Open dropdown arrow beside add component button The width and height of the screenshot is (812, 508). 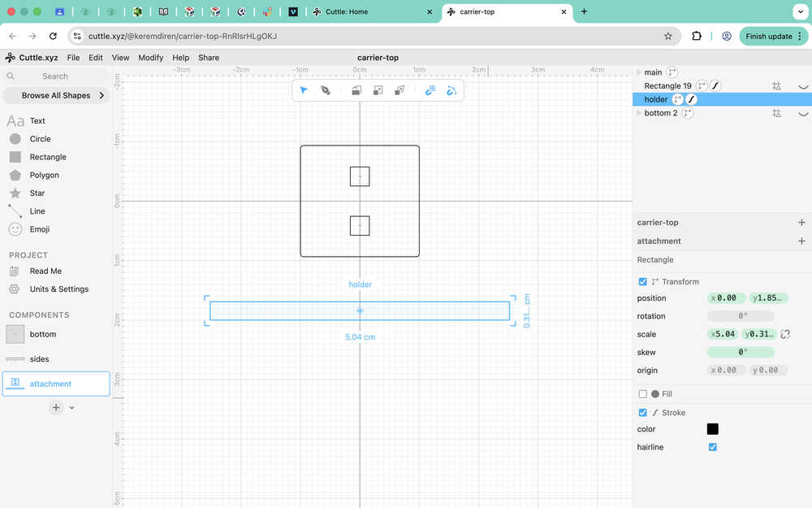point(72,408)
